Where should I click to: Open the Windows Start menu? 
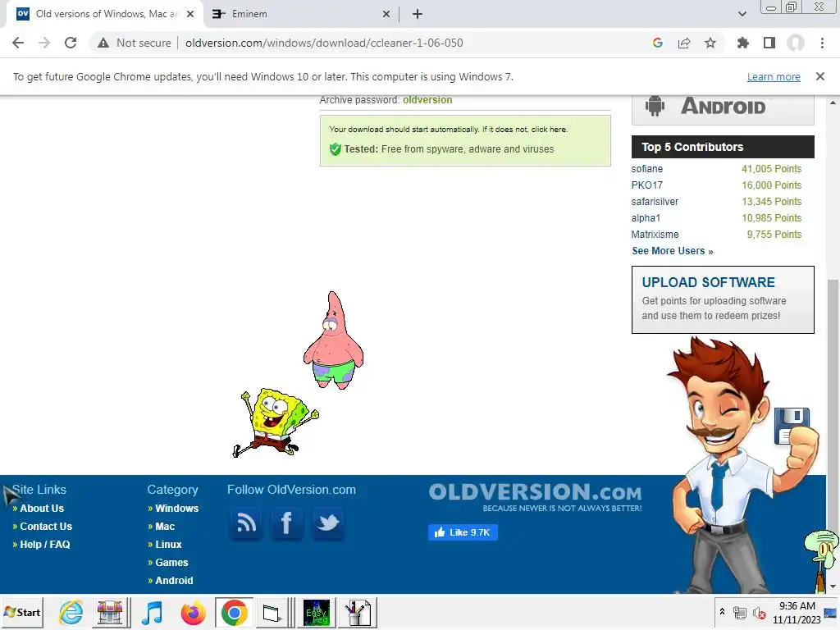(x=22, y=612)
